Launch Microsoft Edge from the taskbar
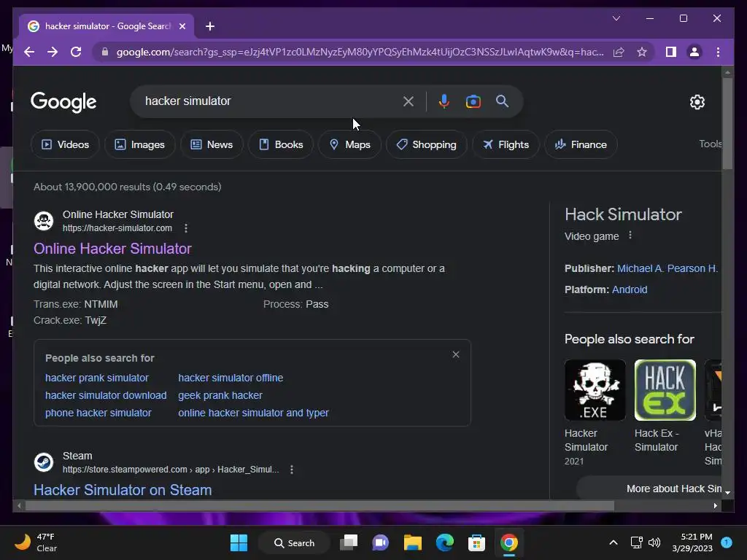The height and width of the screenshot is (560, 747). [444, 542]
